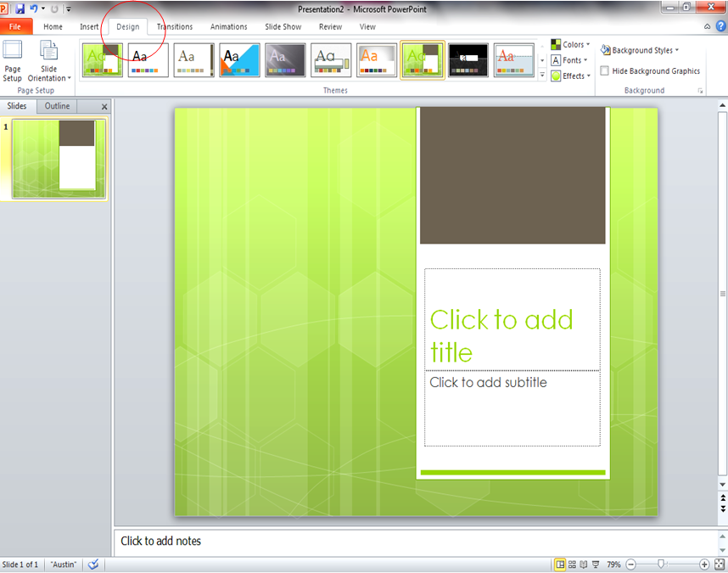Click the spelling check icon in the status bar
This screenshot has height=573, width=728.
(93, 564)
